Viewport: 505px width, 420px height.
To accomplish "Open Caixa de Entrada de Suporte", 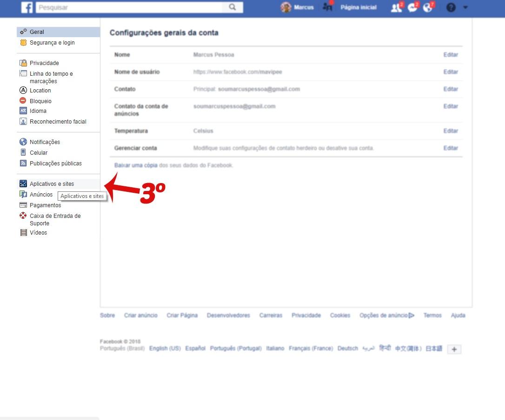I will click(55, 219).
